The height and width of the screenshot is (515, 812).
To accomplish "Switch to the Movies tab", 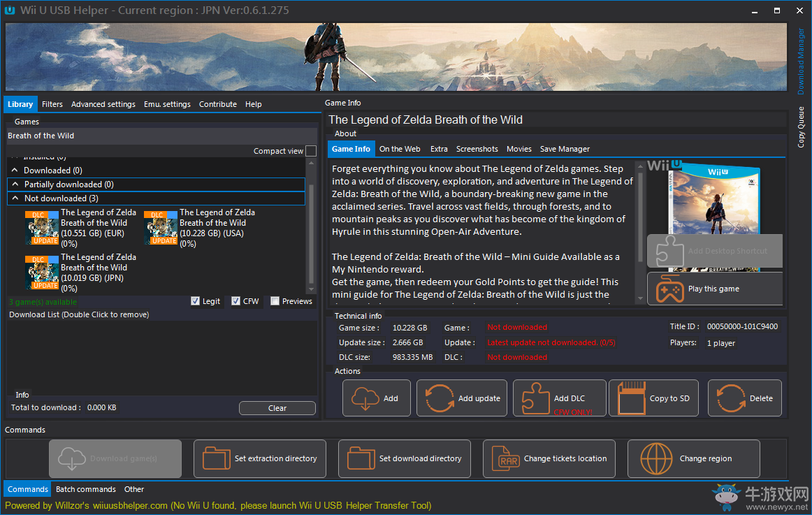I will pyautogui.click(x=519, y=149).
